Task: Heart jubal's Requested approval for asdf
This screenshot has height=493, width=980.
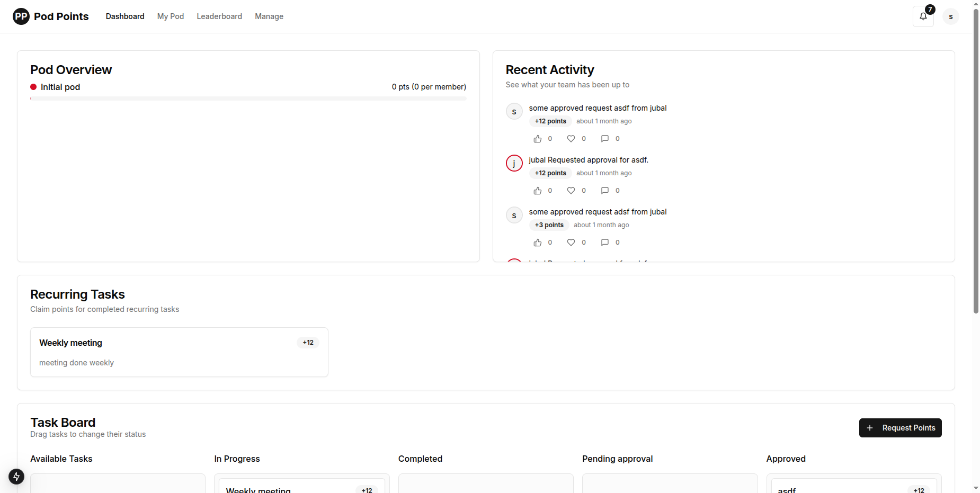Action: [571, 191]
